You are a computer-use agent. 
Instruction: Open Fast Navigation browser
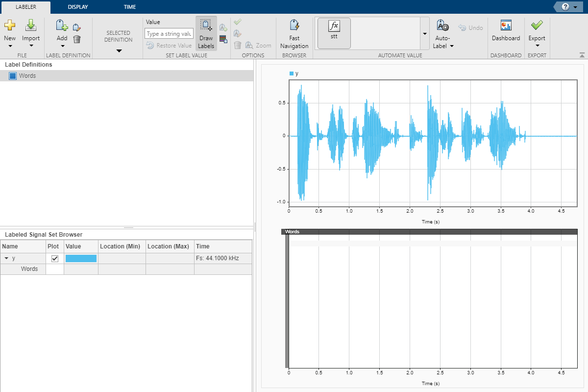[x=294, y=33]
